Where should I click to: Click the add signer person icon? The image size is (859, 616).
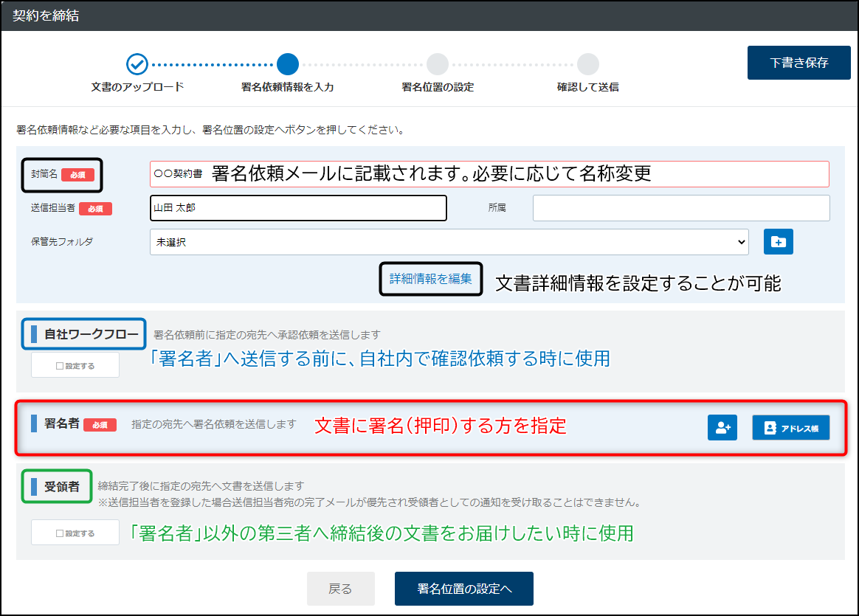722,428
